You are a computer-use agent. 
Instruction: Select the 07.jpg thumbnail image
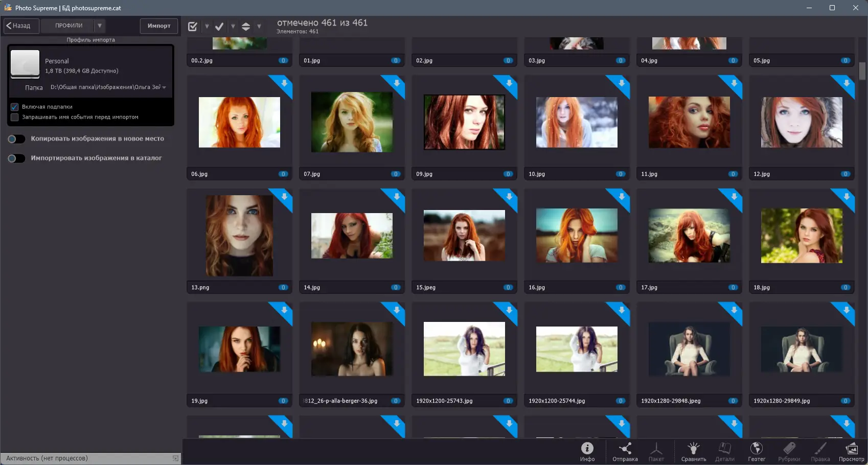click(x=352, y=122)
